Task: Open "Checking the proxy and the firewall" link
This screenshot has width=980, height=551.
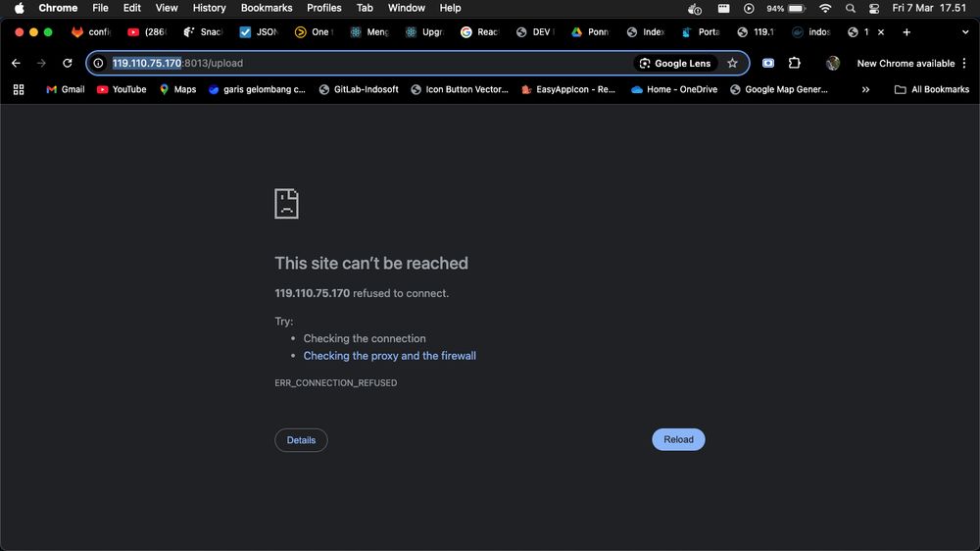Action: [x=389, y=356]
